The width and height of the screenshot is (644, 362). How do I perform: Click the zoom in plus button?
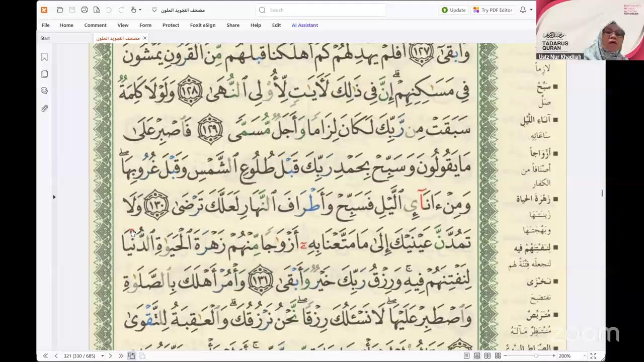point(553,355)
